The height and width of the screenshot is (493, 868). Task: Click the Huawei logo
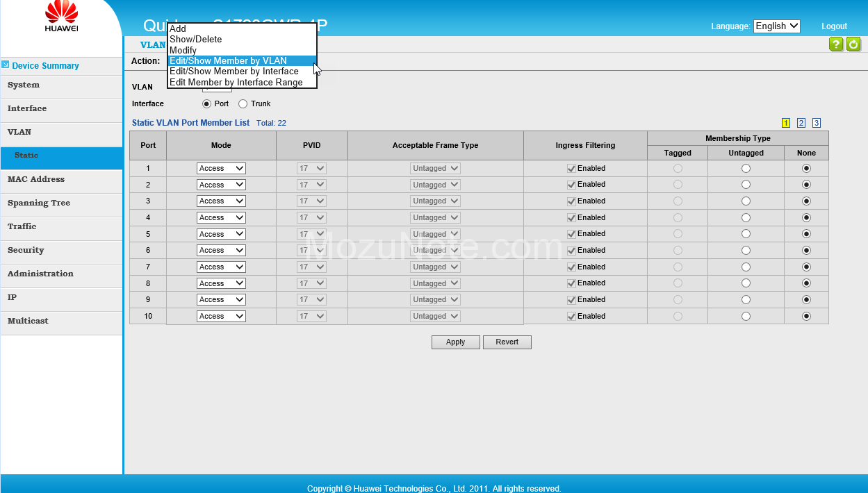[x=61, y=17]
